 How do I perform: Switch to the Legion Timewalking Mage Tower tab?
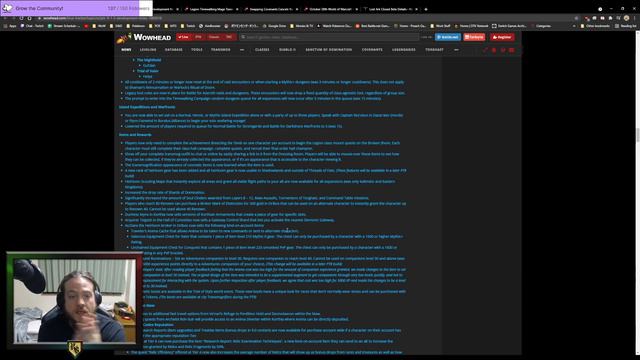(x=211, y=9)
